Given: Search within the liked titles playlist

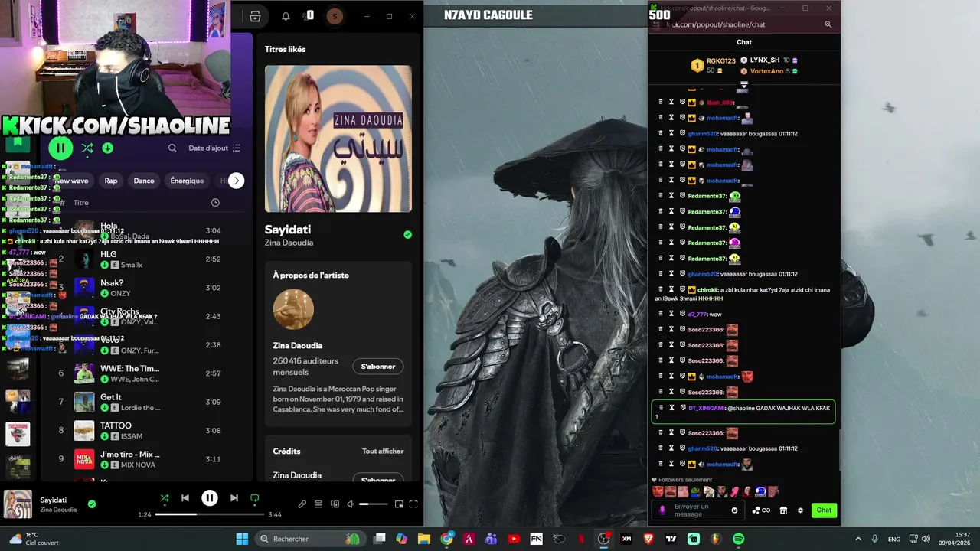Looking at the screenshot, I should tap(172, 148).
